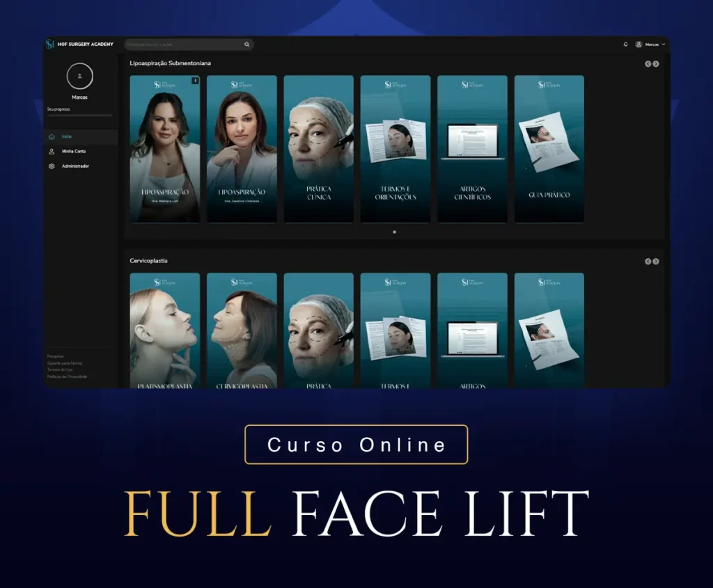
Task: Open the Platismoplastia card
Action: (164, 331)
